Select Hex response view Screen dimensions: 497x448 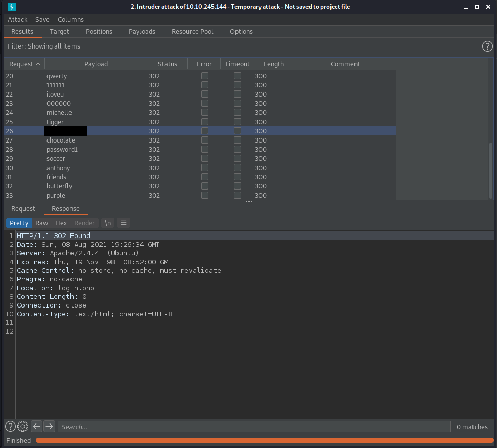[61, 223]
